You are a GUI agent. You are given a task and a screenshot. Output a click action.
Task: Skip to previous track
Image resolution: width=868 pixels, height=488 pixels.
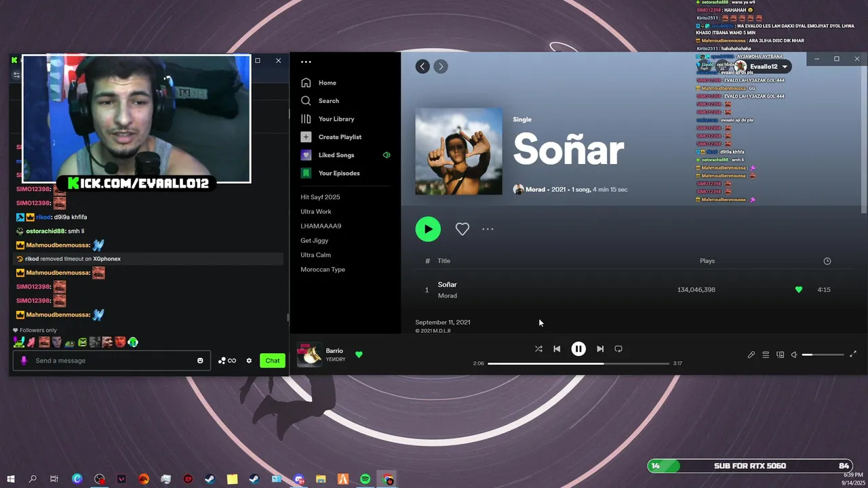pyautogui.click(x=557, y=349)
